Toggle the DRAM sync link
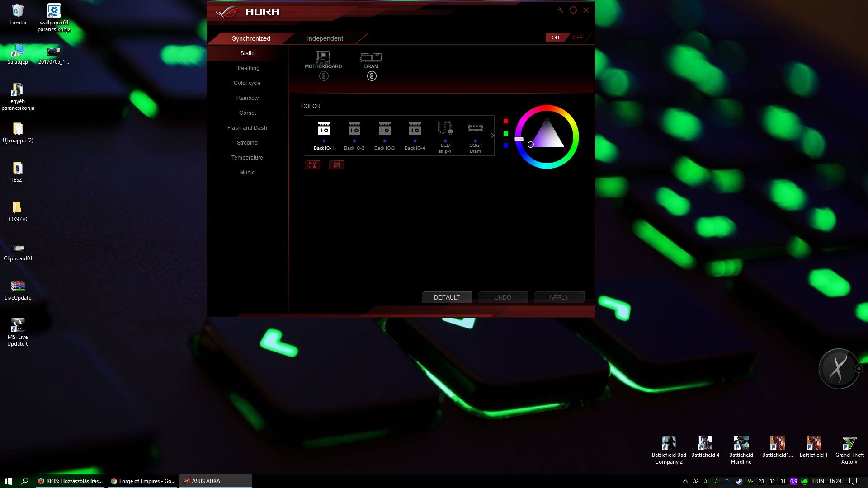The height and width of the screenshot is (488, 868). 372,76
